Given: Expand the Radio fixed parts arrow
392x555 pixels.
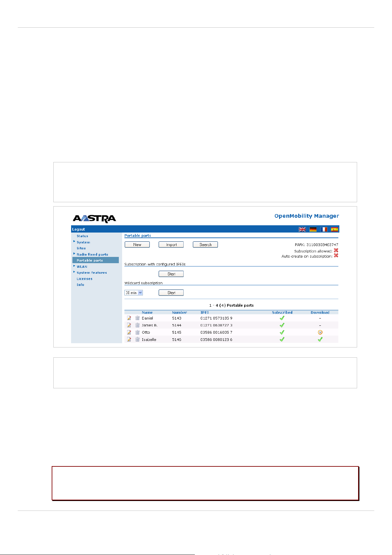Looking at the screenshot, I should coord(74,254).
